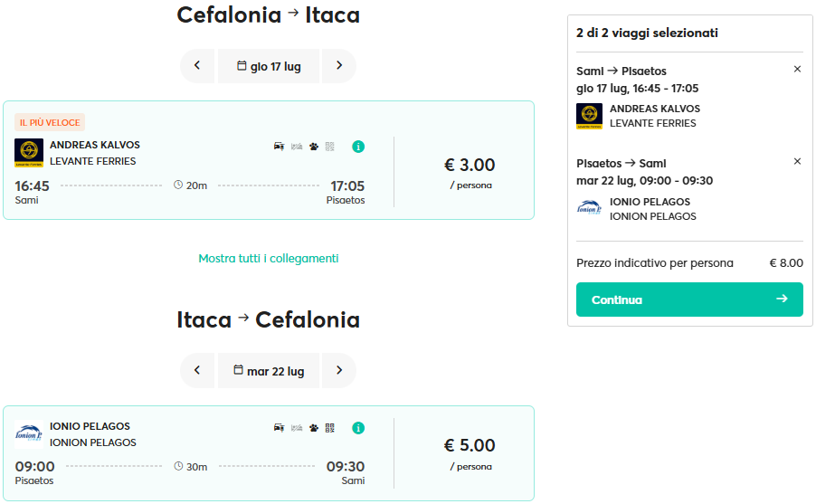
Task: Go to next day for Cefalonia–Itaca
Action: pos(339,66)
